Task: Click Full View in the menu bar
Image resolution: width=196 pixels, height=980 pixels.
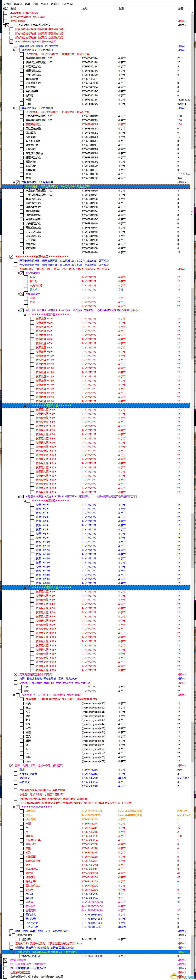Action: 68,4
